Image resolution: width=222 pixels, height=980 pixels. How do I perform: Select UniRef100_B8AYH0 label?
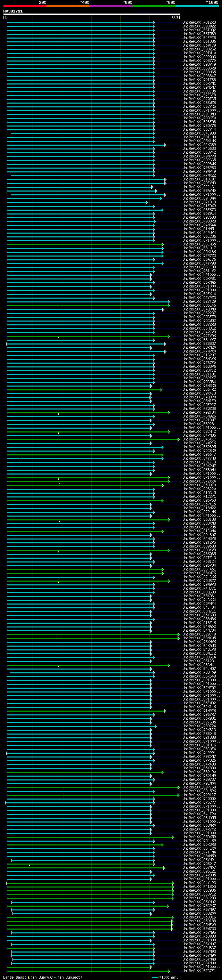pyautogui.click(x=199, y=191)
